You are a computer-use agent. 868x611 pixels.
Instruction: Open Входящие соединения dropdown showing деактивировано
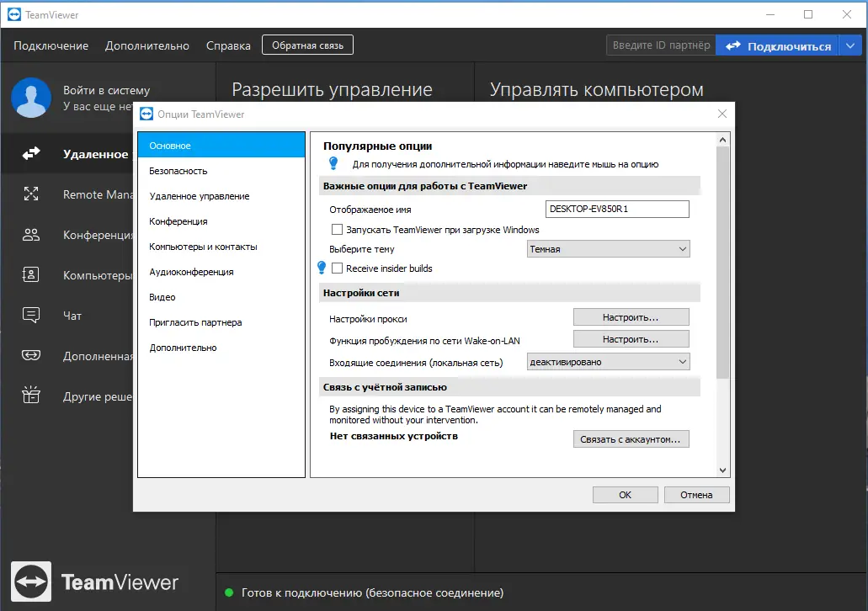pos(609,362)
